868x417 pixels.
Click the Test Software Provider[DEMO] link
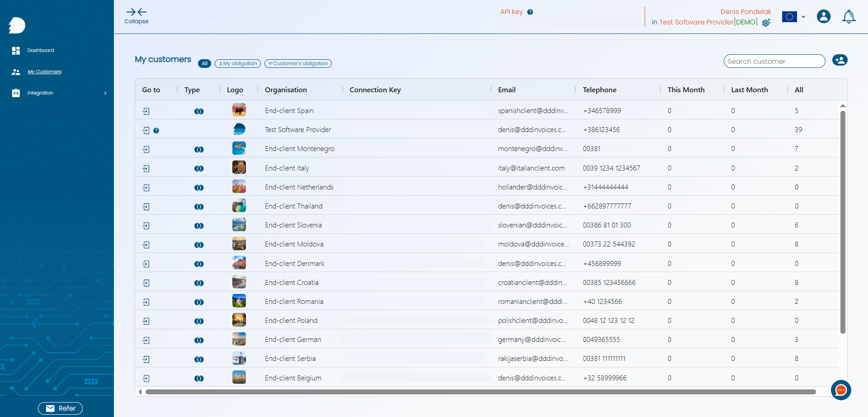(708, 22)
